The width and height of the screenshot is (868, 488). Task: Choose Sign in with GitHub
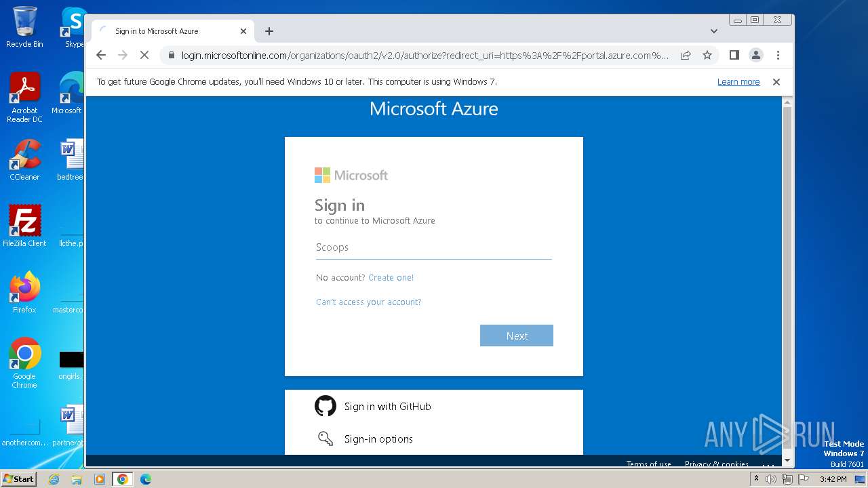(387, 407)
